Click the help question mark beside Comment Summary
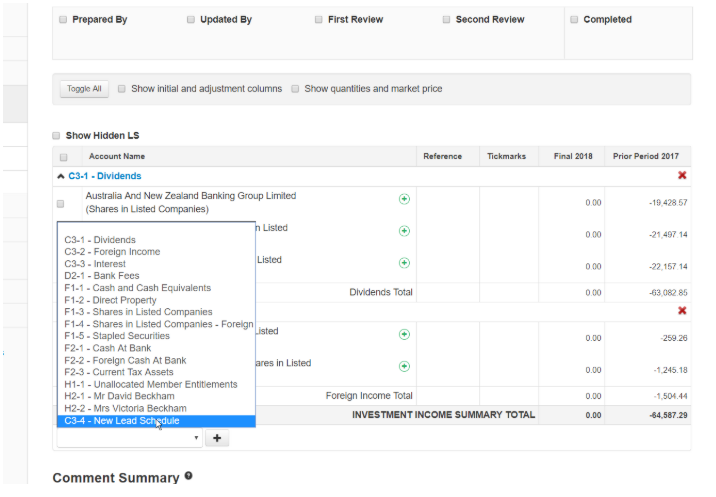Viewport: 716px width, 497px height. 189,477
